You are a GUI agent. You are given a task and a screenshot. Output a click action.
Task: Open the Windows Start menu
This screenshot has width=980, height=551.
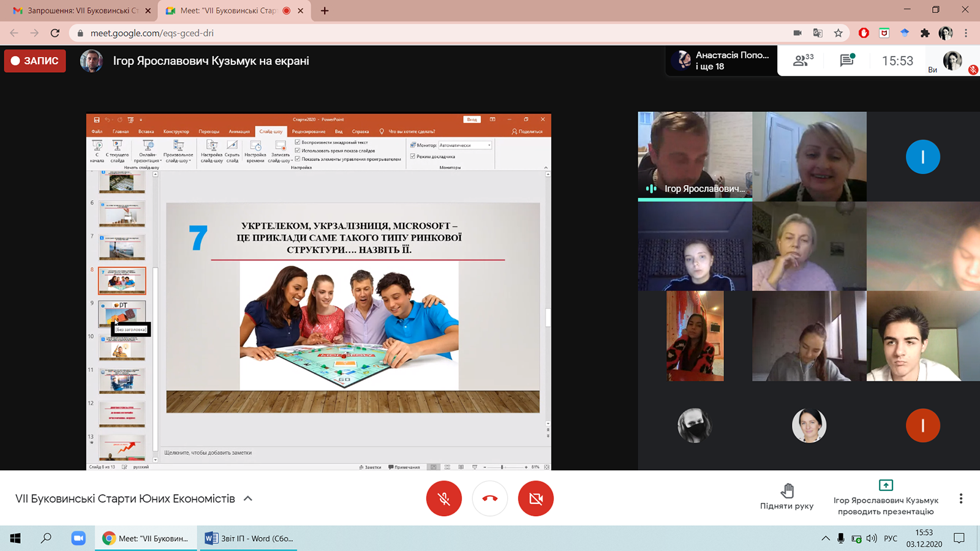pos(15,539)
